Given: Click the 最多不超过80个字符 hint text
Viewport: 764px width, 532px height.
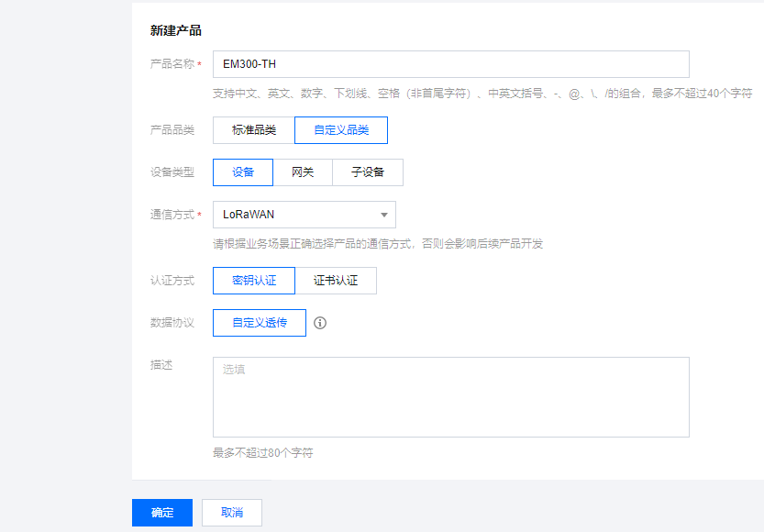Looking at the screenshot, I should pos(263,453).
